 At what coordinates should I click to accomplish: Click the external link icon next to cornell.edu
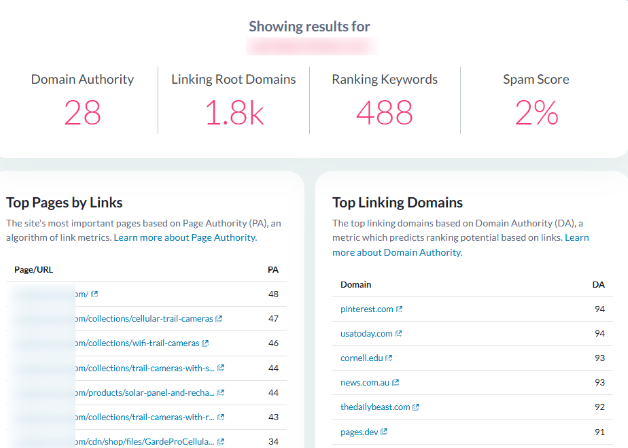pyautogui.click(x=390, y=358)
